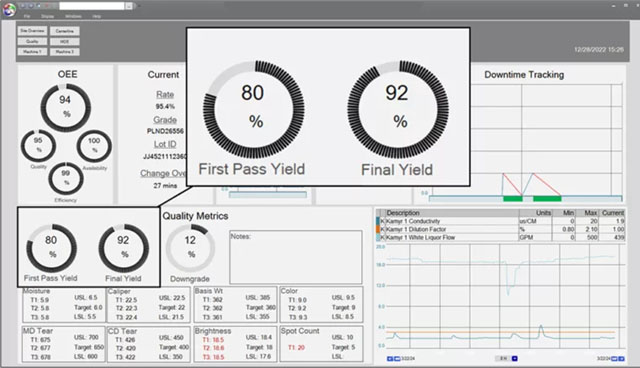Select the 12% Downgrade gauge
This screenshot has height=368, width=640.
190,248
